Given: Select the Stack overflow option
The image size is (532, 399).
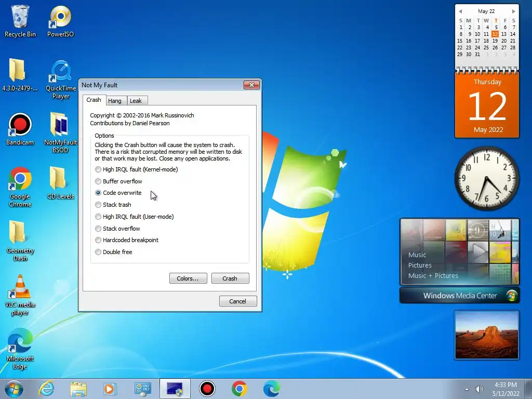Looking at the screenshot, I should click(x=118, y=229).
